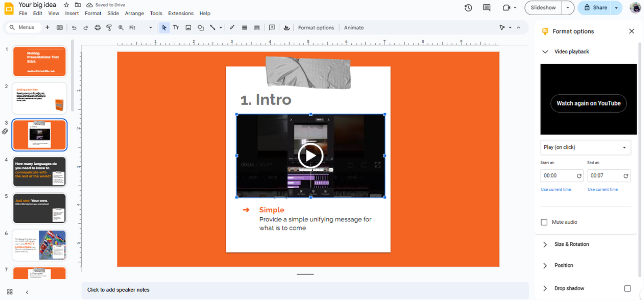The height and width of the screenshot is (300, 644).
Task: Open the Extensions menu
Action: [181, 13]
